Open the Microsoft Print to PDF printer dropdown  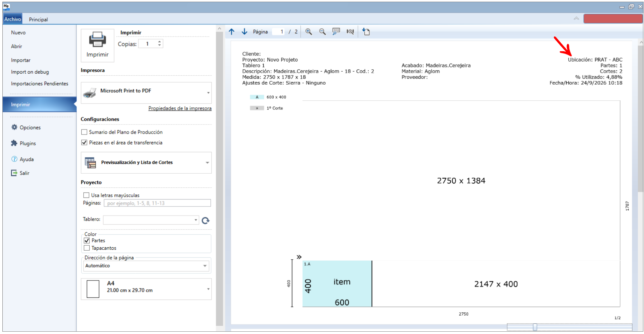coord(146,93)
